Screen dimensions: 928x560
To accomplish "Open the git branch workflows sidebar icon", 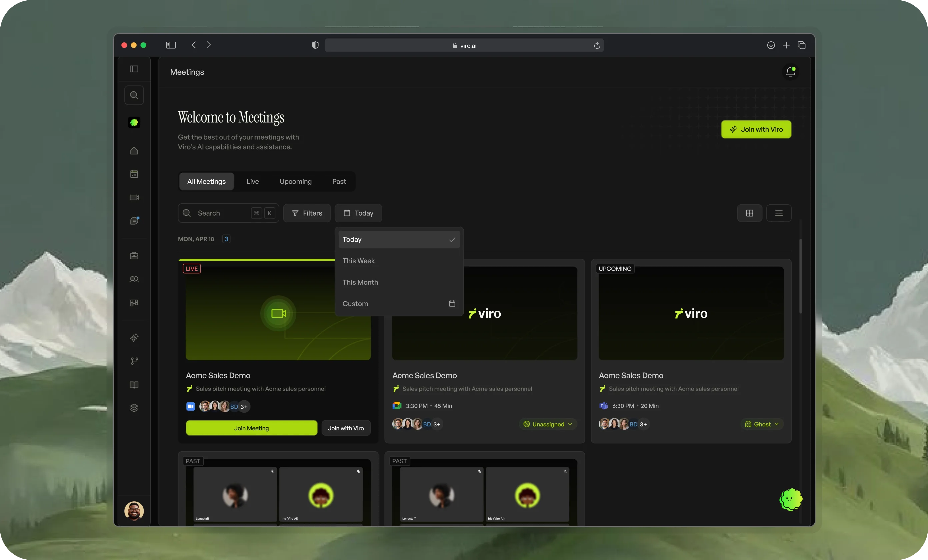I will tap(134, 361).
